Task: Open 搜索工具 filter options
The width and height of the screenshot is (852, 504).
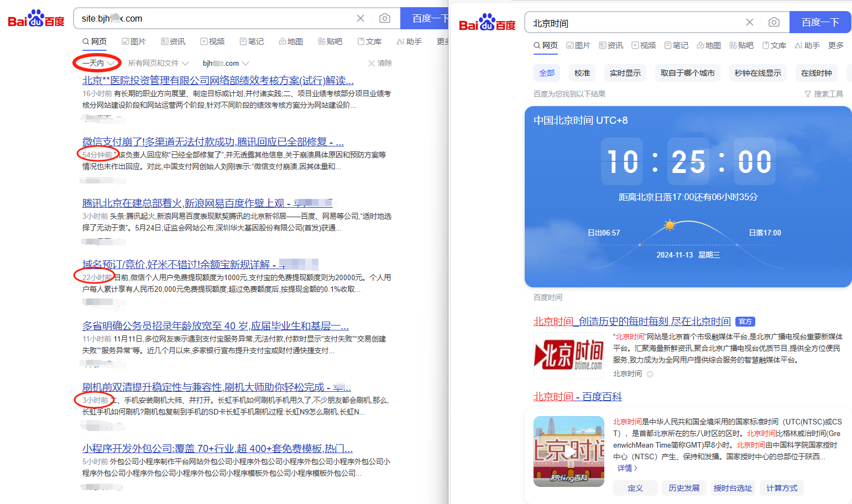Action: tap(824, 94)
